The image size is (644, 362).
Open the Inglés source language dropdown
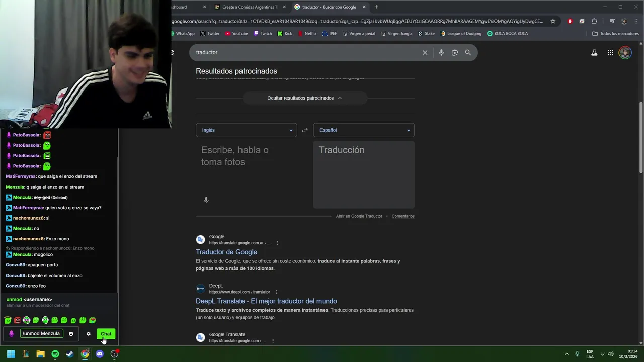point(246,130)
